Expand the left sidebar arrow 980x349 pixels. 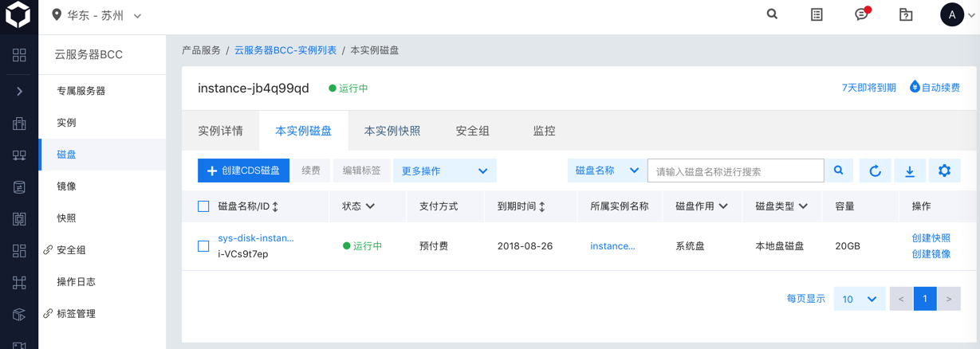[19, 91]
